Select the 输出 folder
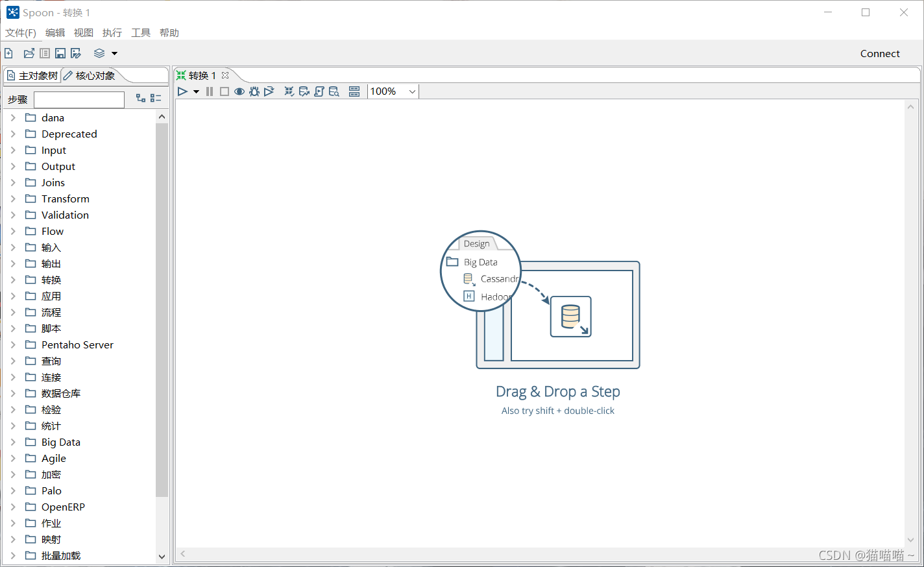 pos(51,263)
